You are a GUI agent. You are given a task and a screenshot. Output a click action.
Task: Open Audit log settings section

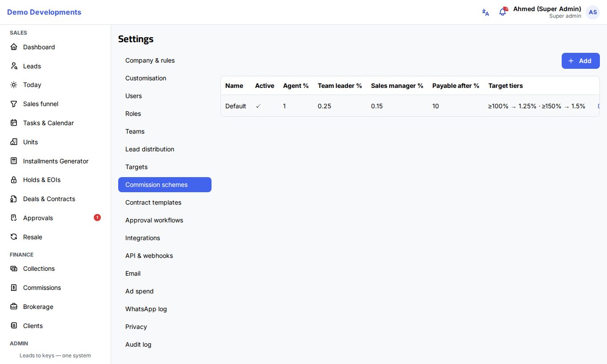pos(165,344)
